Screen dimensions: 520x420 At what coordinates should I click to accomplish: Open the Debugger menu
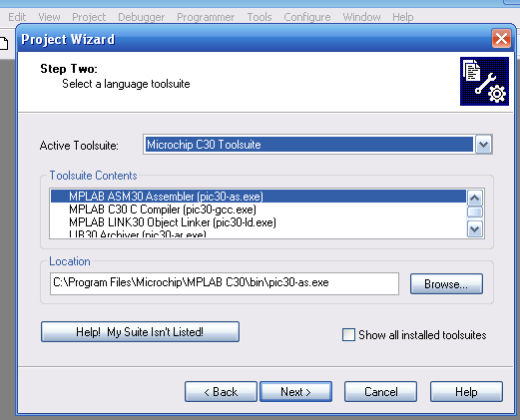(x=142, y=17)
